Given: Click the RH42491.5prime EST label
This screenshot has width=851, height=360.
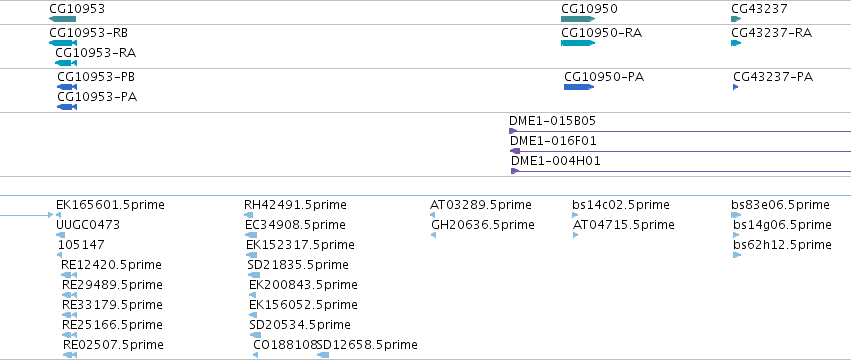Looking at the screenshot, I should tap(295, 205).
